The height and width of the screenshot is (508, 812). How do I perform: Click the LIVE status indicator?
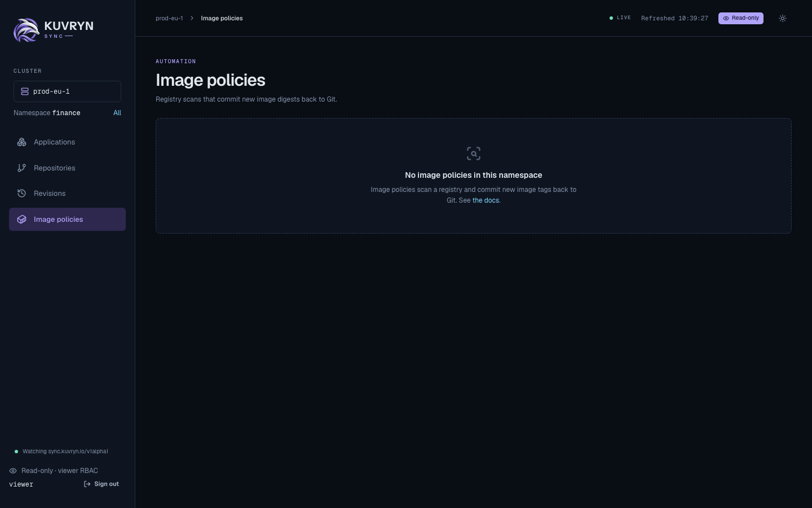tap(620, 18)
